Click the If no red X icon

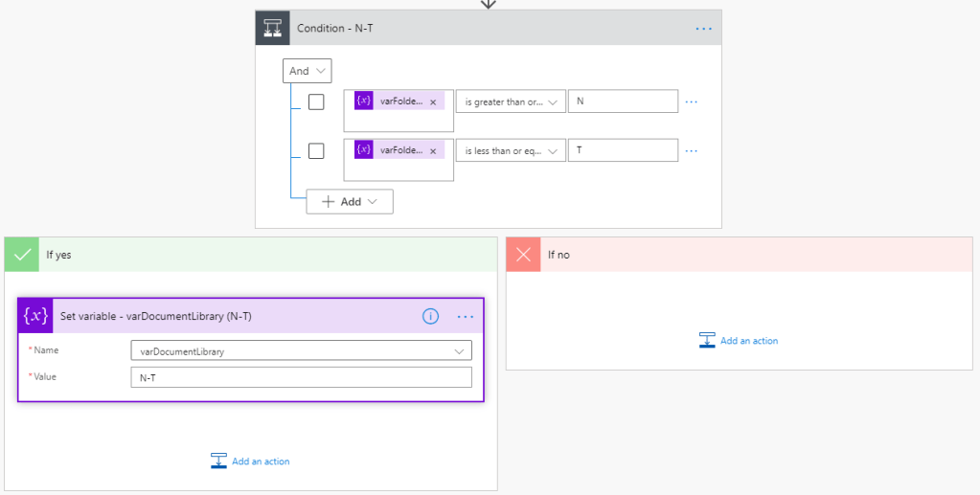(523, 255)
